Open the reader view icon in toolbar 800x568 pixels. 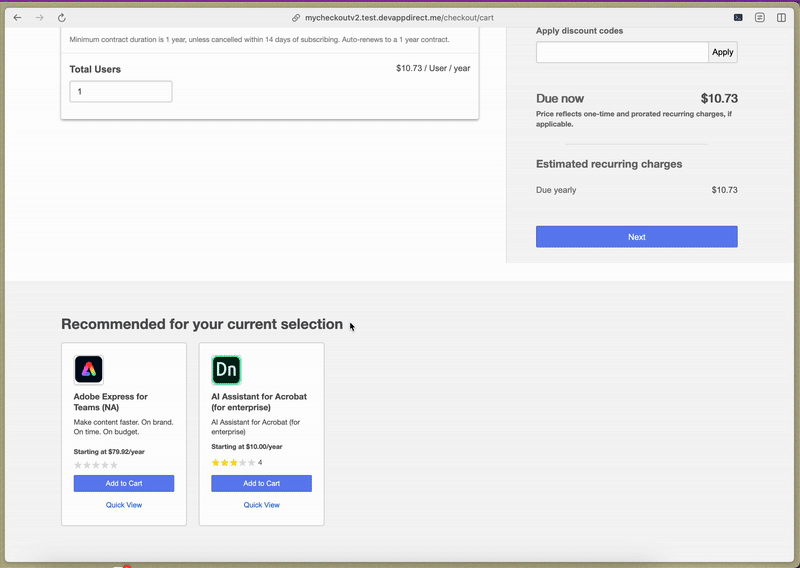(x=760, y=18)
